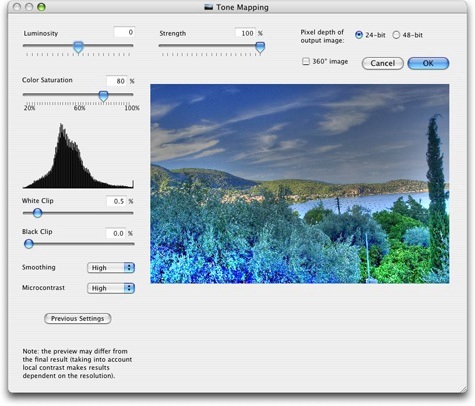This screenshot has width=475, height=406.
Task: Confirm tone mapping with OK
Action: pos(428,63)
